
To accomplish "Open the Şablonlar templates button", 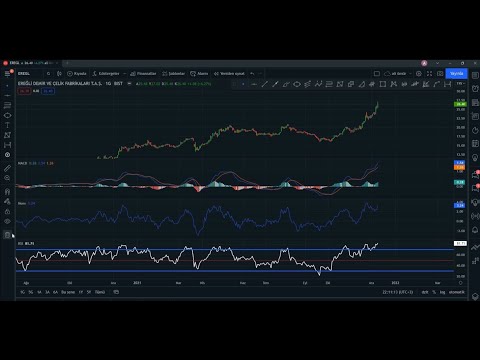I will point(173,74).
